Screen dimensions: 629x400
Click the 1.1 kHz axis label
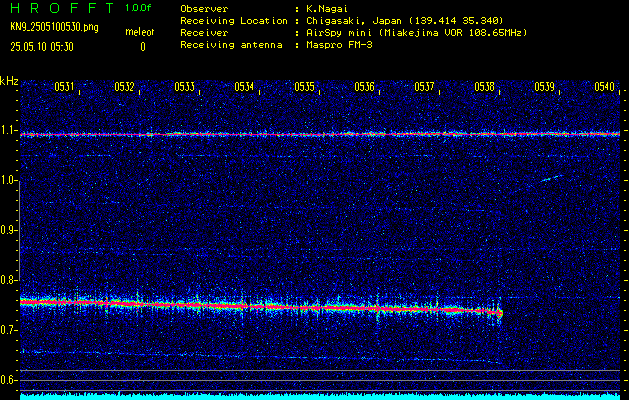pyautogui.click(x=8, y=130)
